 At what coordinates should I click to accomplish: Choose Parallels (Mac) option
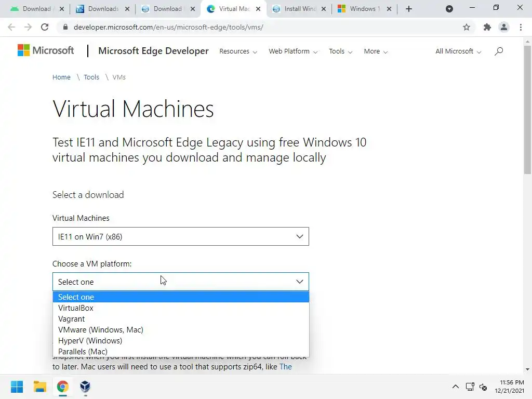[181, 352]
